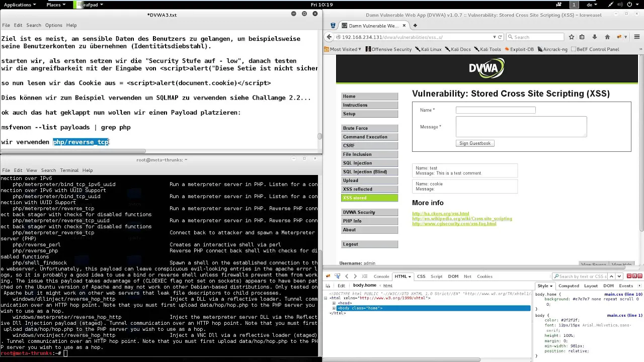Click the browser Search box
Screen dimensions: 644x362
pos(535,37)
